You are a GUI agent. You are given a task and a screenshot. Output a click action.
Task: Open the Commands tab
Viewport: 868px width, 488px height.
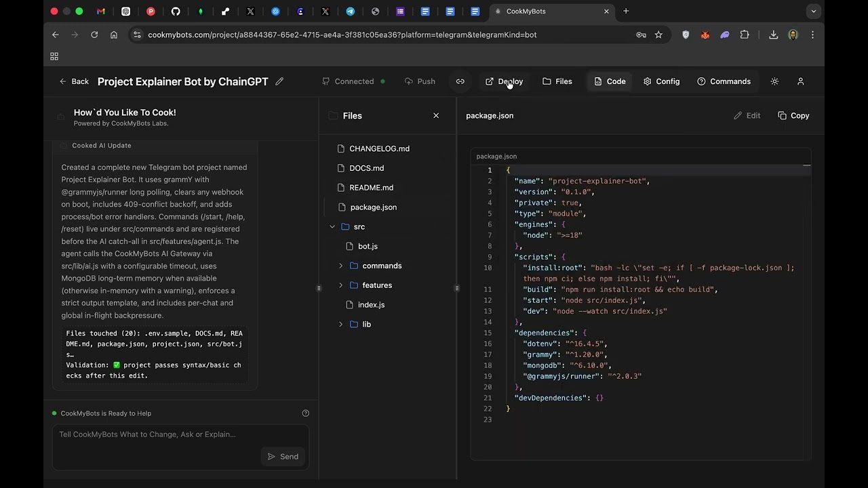tap(724, 81)
